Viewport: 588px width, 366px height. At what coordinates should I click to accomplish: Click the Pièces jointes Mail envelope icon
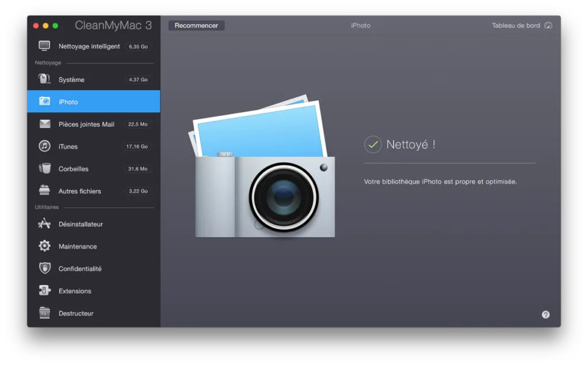point(45,123)
